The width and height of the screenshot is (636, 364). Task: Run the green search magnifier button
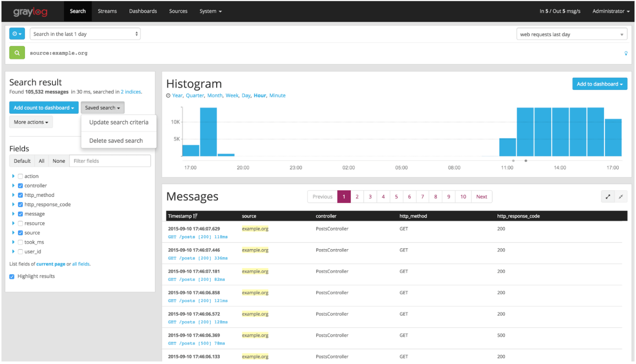tap(17, 53)
